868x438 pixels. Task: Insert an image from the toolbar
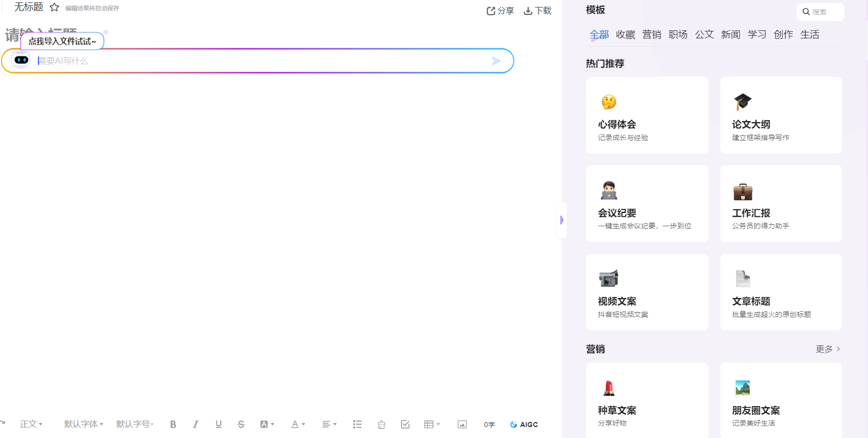462,425
